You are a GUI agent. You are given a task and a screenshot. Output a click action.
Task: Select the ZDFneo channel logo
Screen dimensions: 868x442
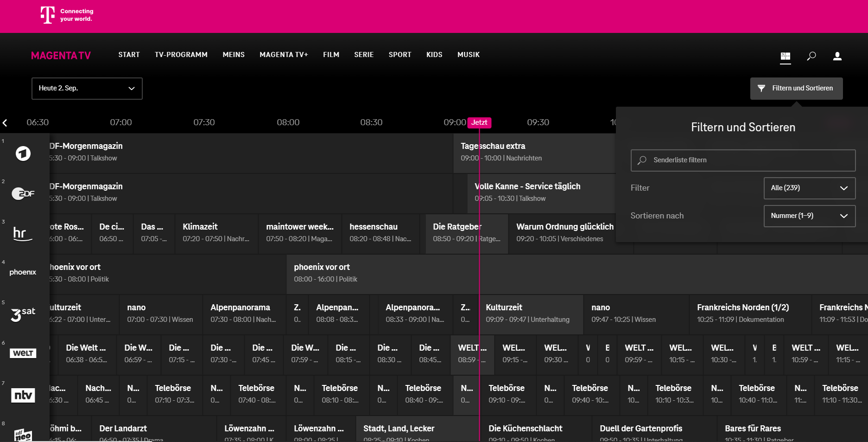click(x=23, y=435)
